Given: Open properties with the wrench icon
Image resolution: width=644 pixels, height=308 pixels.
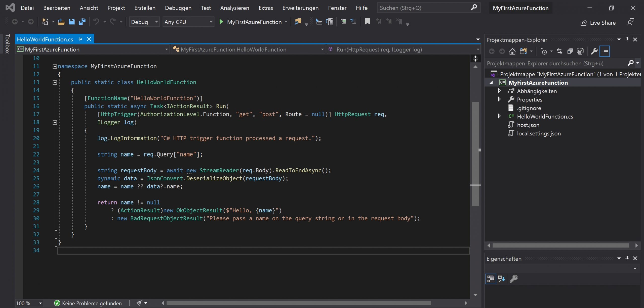Looking at the screenshot, I should 594,52.
